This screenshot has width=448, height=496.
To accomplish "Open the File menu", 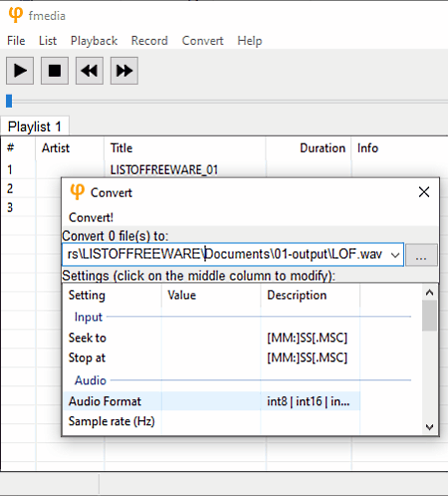I will click(16, 41).
